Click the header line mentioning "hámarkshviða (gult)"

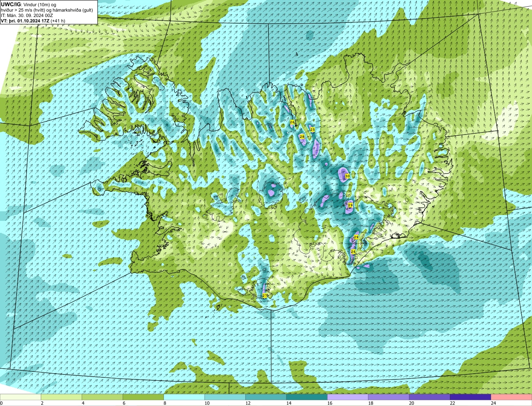coord(47,10)
